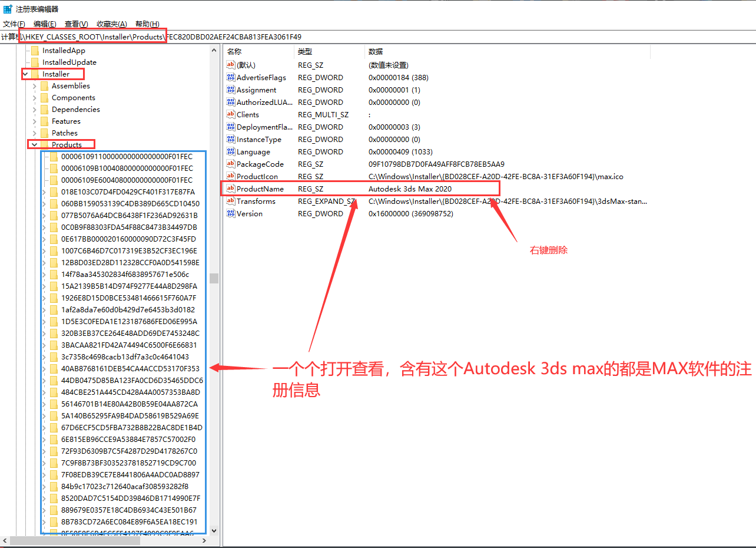This screenshot has height=548, width=756.
Task: Click the binary icon beside Assignment
Action: click(x=231, y=90)
